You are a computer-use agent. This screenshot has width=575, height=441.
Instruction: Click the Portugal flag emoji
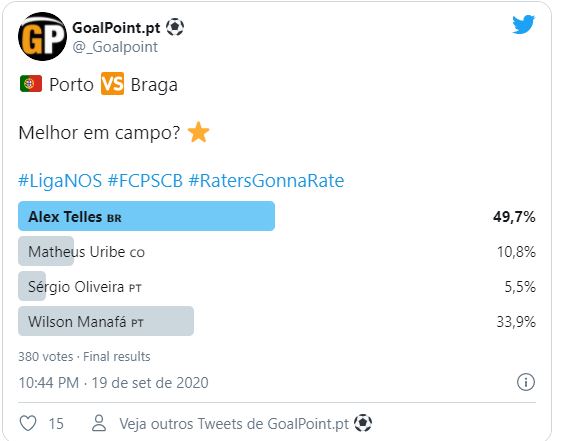(31, 84)
